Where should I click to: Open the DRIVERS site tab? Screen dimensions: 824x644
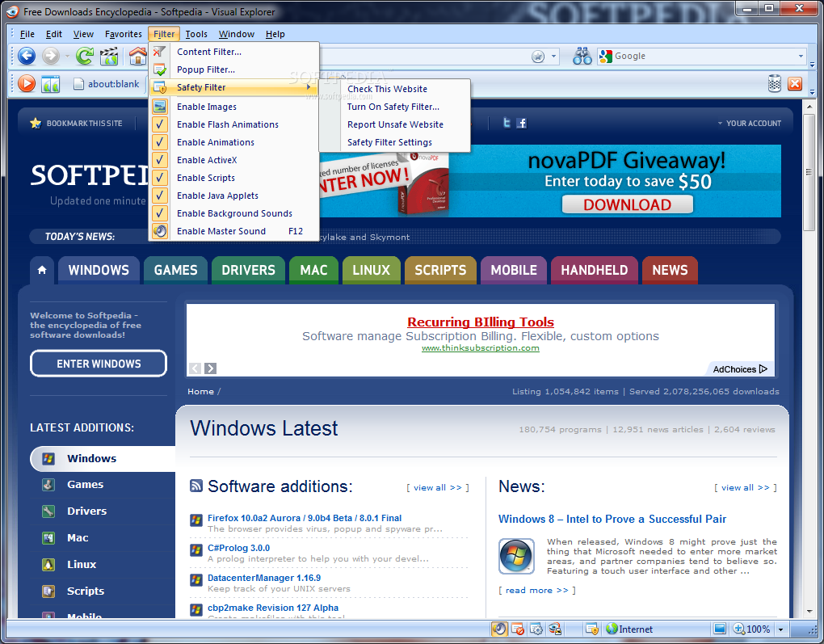pos(248,270)
